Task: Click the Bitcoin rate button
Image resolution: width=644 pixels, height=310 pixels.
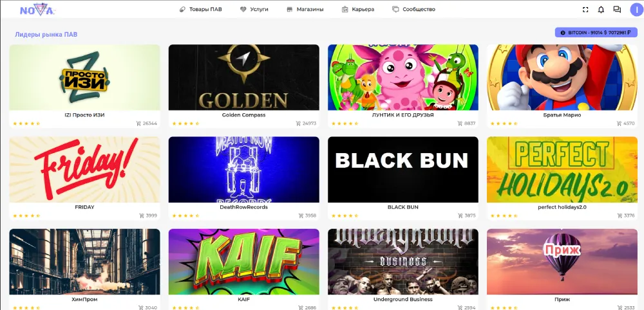Action: (596, 32)
